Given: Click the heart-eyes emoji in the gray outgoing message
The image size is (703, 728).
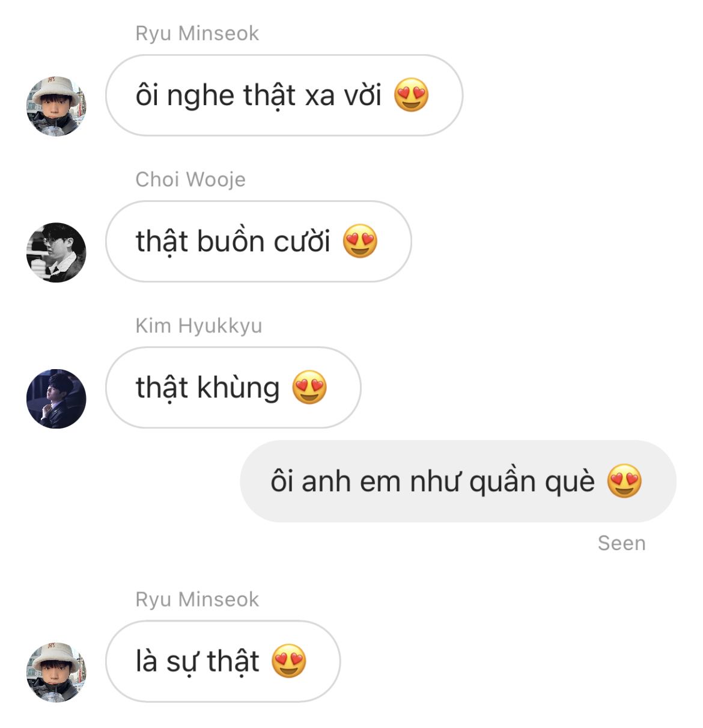Looking at the screenshot, I should tap(624, 481).
